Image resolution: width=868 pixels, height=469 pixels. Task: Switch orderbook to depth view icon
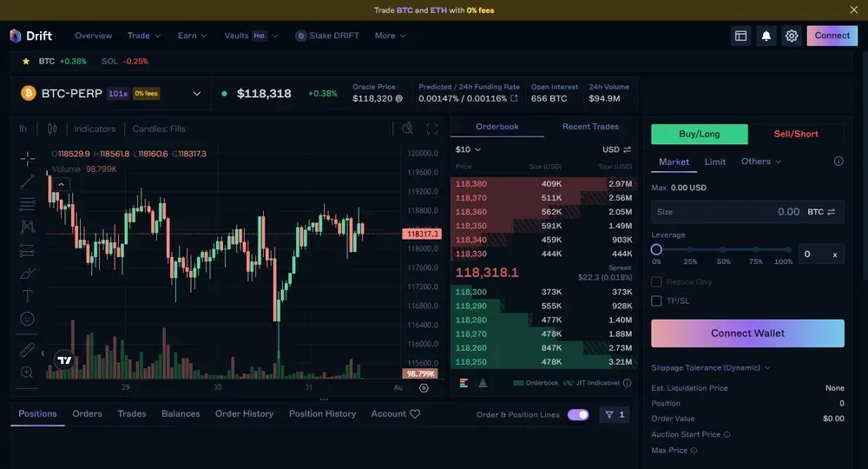(483, 383)
